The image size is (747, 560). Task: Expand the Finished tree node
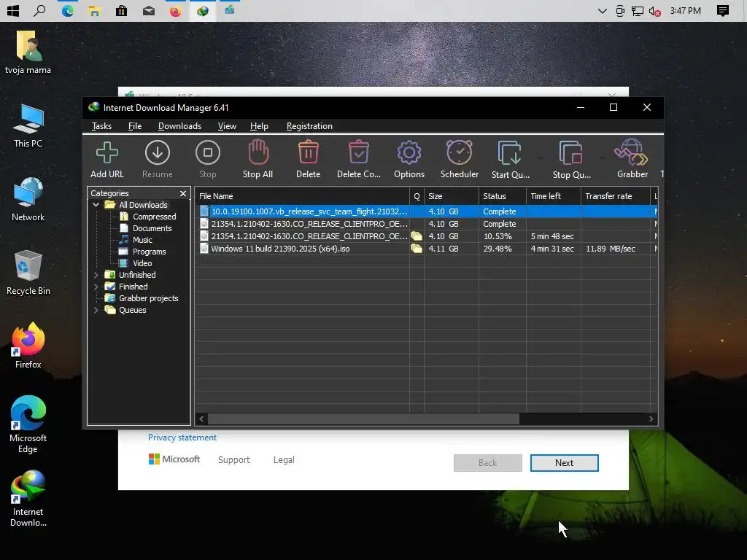coord(96,287)
